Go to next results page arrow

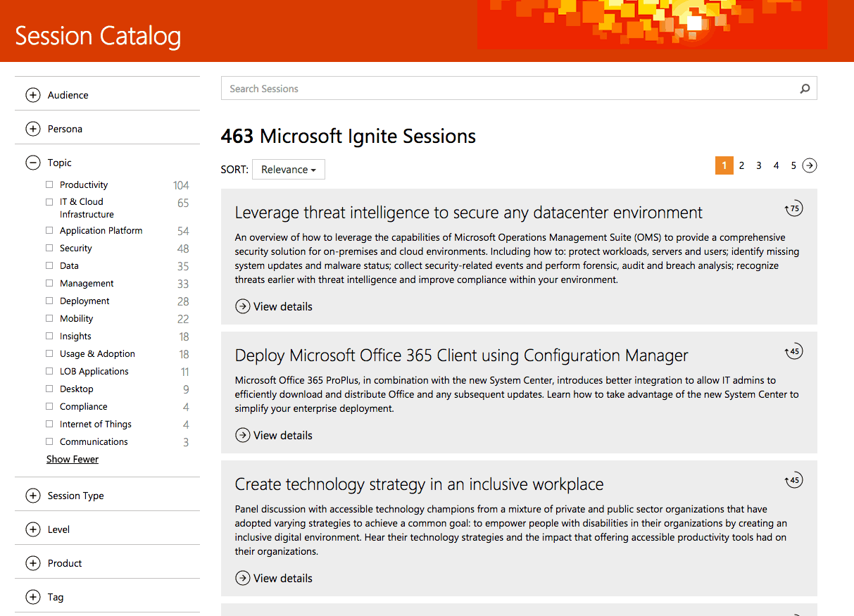coord(810,165)
